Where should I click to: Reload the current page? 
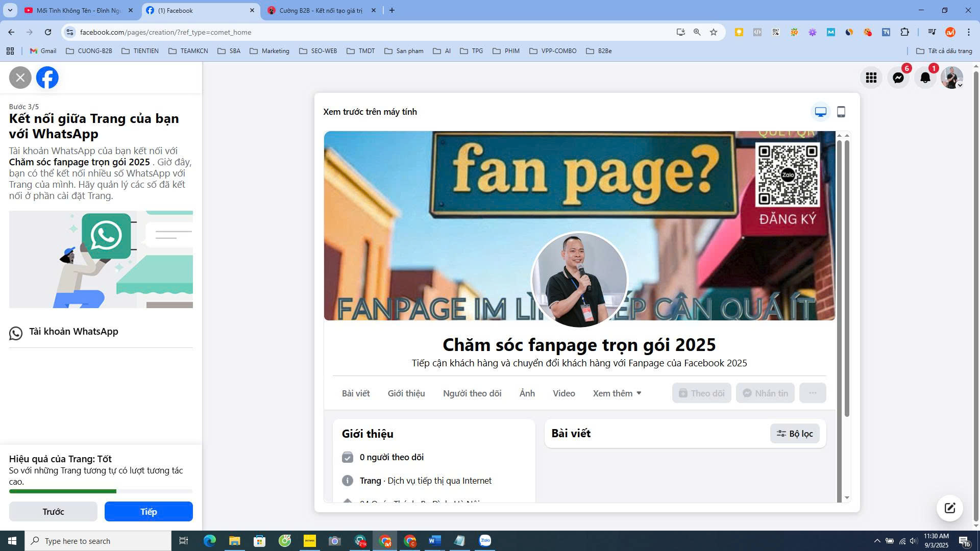(48, 32)
